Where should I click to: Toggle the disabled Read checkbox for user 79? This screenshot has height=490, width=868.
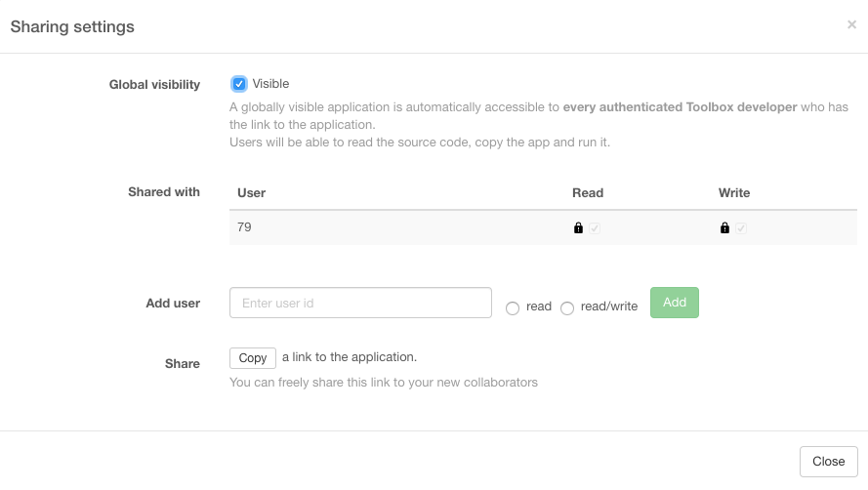point(595,228)
